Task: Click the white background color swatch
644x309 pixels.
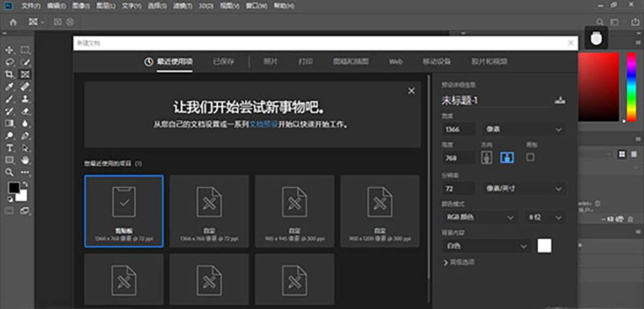Action: [544, 246]
